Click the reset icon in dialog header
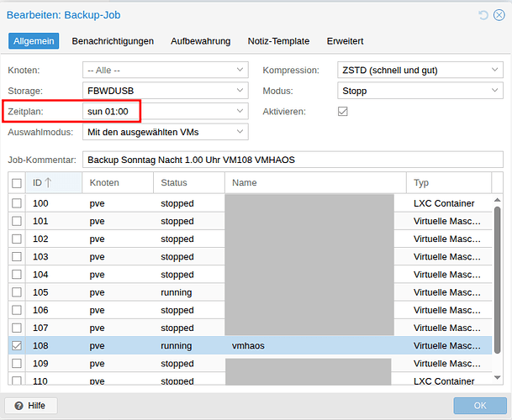The width and height of the screenshot is (512, 420). [483, 15]
